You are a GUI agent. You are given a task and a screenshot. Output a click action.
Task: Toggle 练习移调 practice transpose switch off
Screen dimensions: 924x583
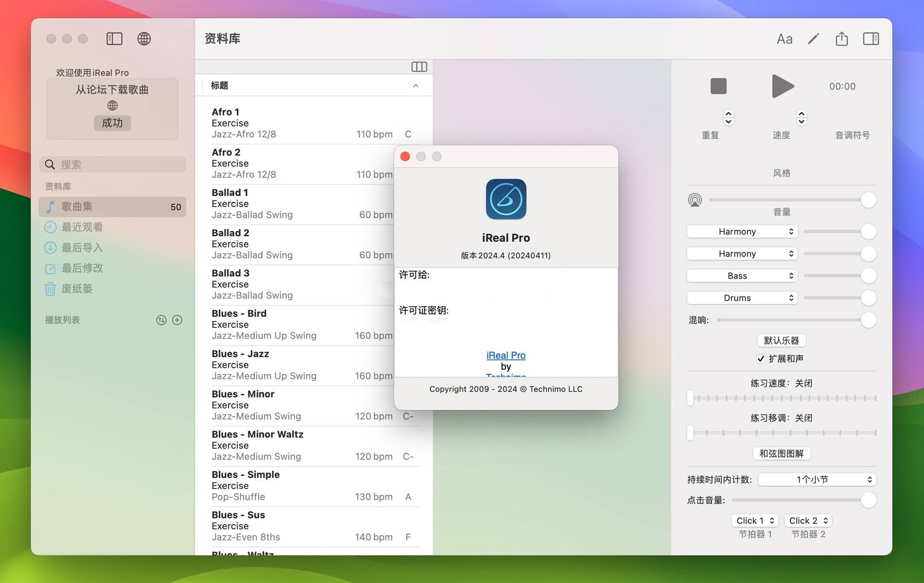(x=691, y=432)
